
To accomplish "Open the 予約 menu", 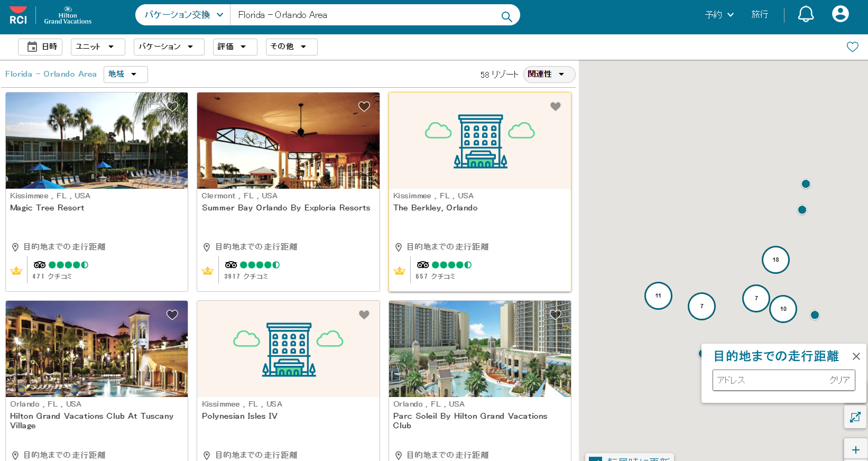I will [719, 15].
